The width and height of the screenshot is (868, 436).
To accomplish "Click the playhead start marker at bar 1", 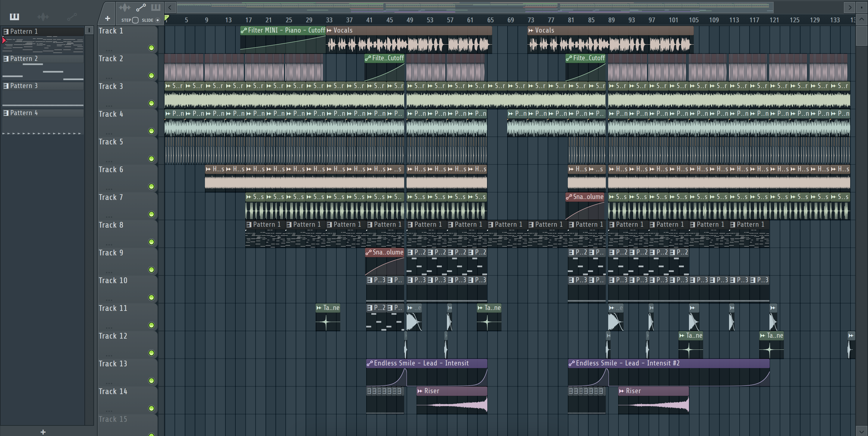I will [167, 18].
